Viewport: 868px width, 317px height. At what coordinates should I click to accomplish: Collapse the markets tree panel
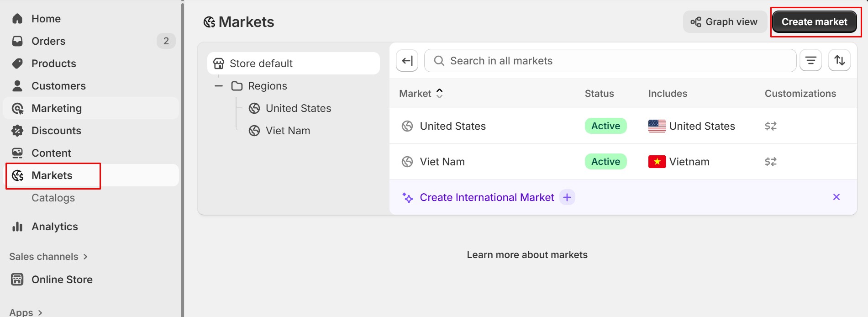[x=407, y=61]
